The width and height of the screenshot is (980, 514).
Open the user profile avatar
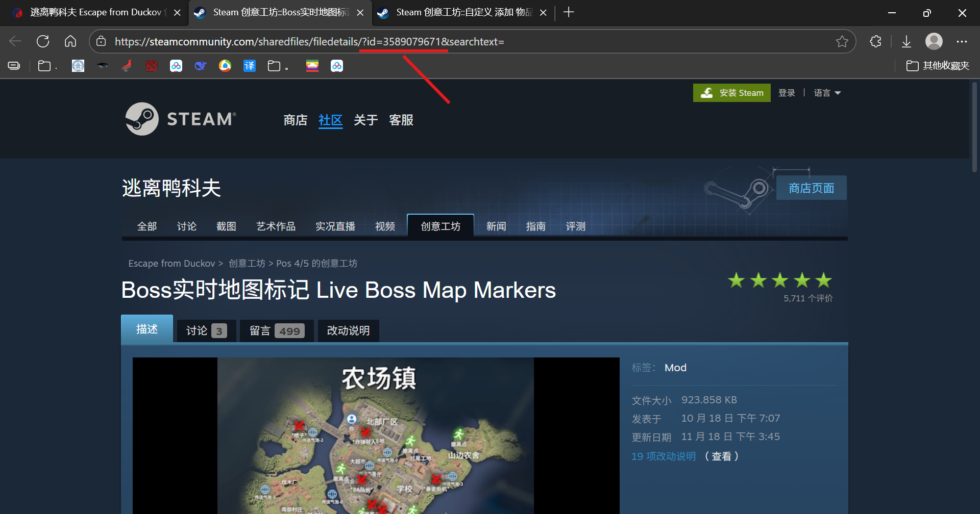tap(934, 41)
